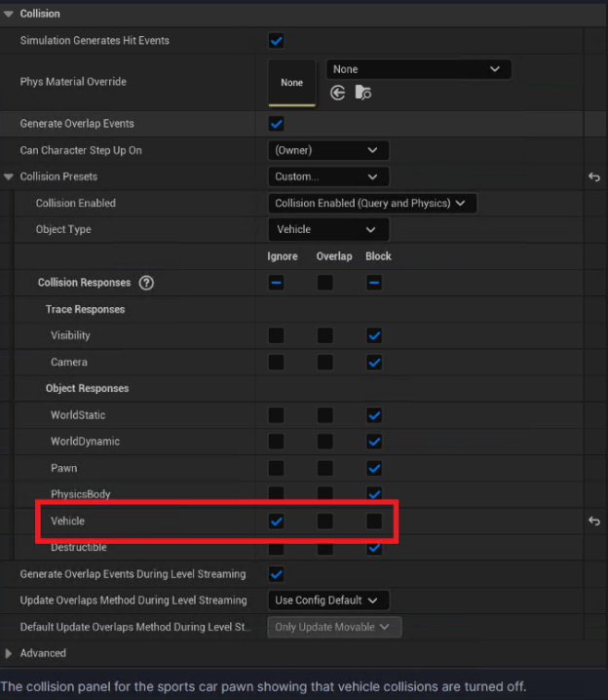Set Vehicle response to Overlap

[324, 521]
